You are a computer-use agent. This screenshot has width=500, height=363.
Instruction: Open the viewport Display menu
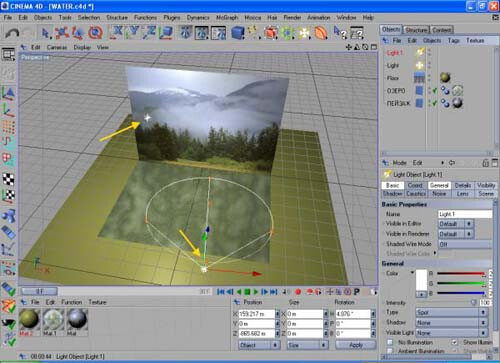click(82, 47)
